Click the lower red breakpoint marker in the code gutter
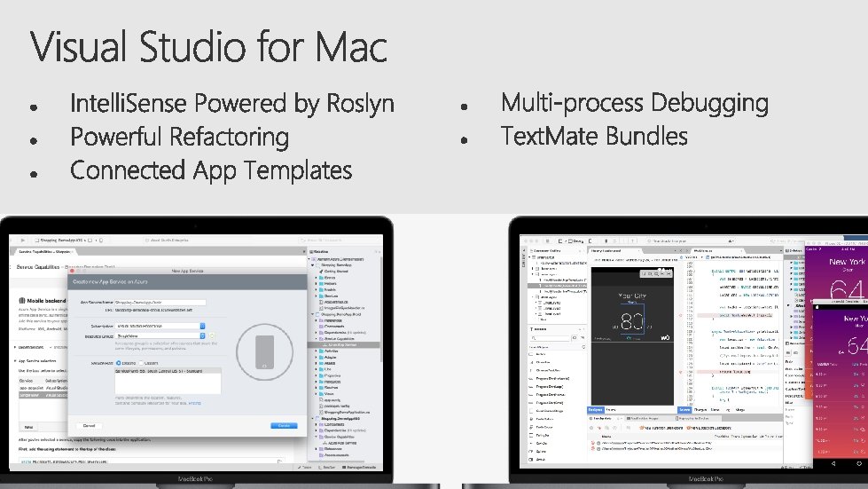 coord(680,372)
